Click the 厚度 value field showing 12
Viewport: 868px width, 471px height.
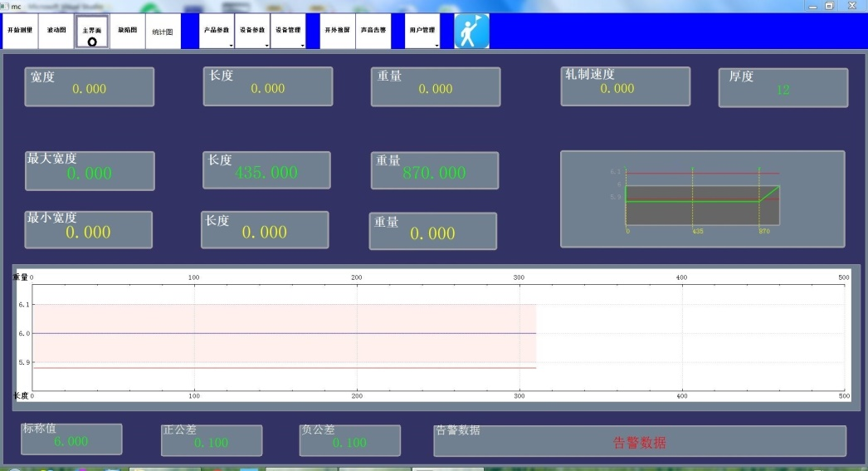pos(783,88)
